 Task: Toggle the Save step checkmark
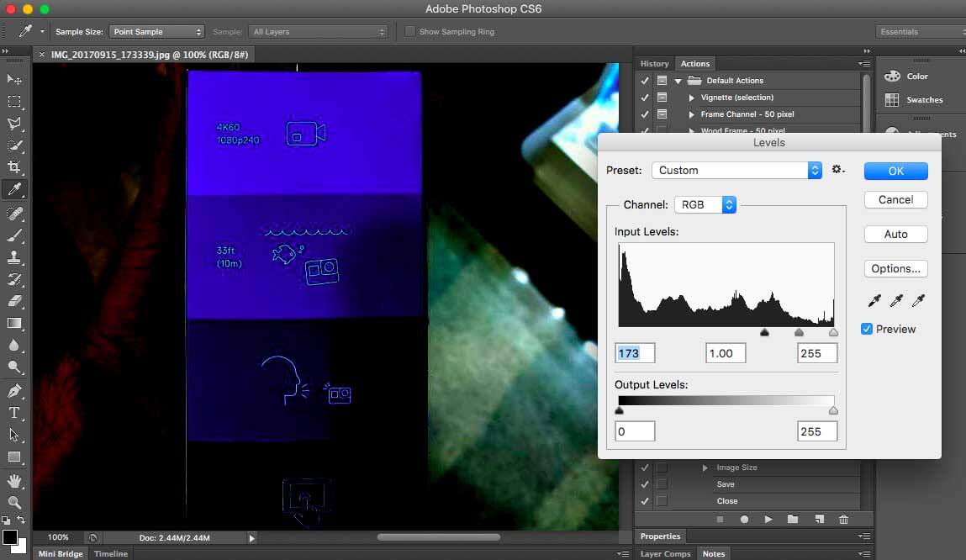(644, 484)
